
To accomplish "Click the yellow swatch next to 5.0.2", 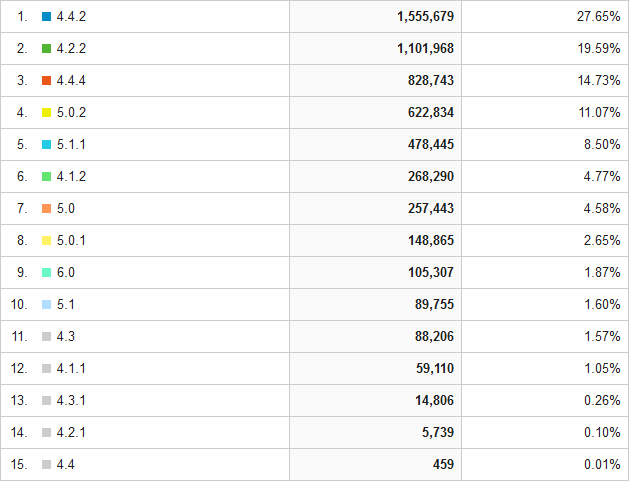I will pos(47,113).
